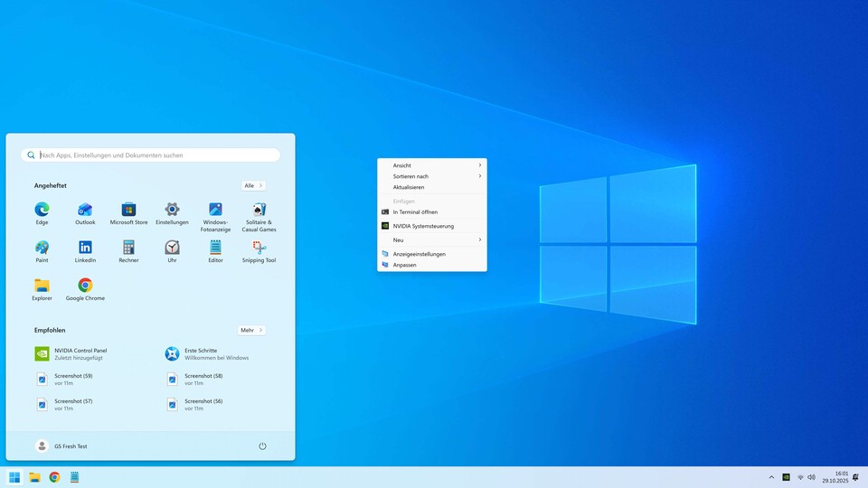
Task: Click the Start menu search field
Action: pyautogui.click(x=151, y=155)
